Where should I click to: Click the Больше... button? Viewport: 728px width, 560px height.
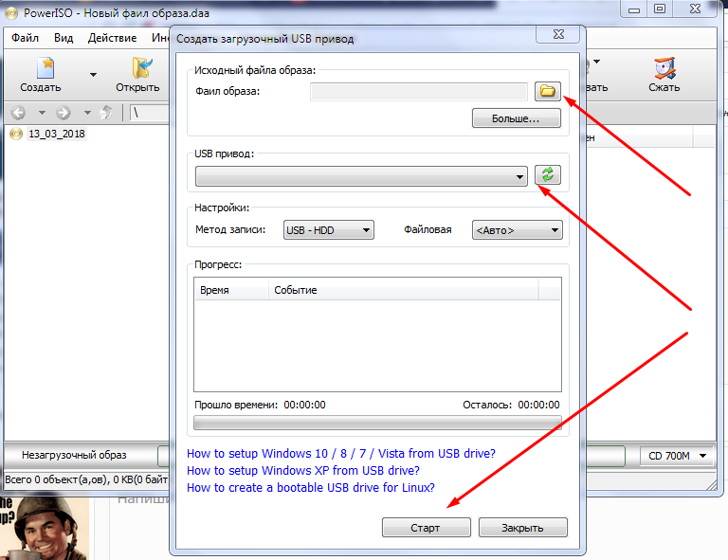(517, 118)
